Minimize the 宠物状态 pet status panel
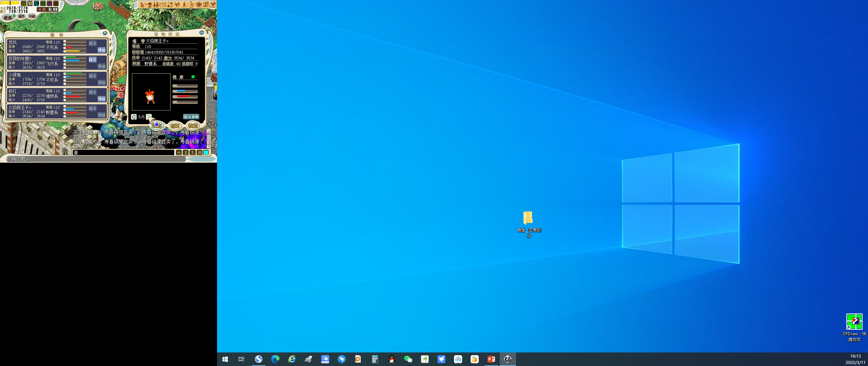Screen dimensions: 868x366 202,33
